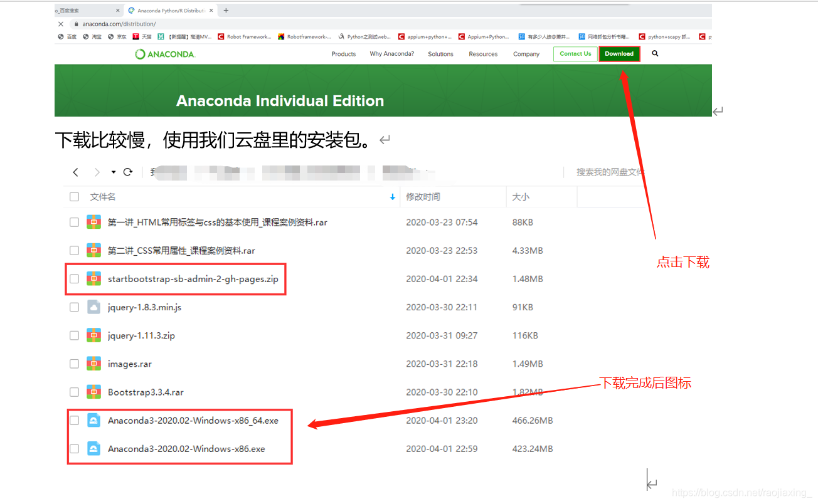Select file name jquery-1.8.3.min.js

click(x=144, y=307)
